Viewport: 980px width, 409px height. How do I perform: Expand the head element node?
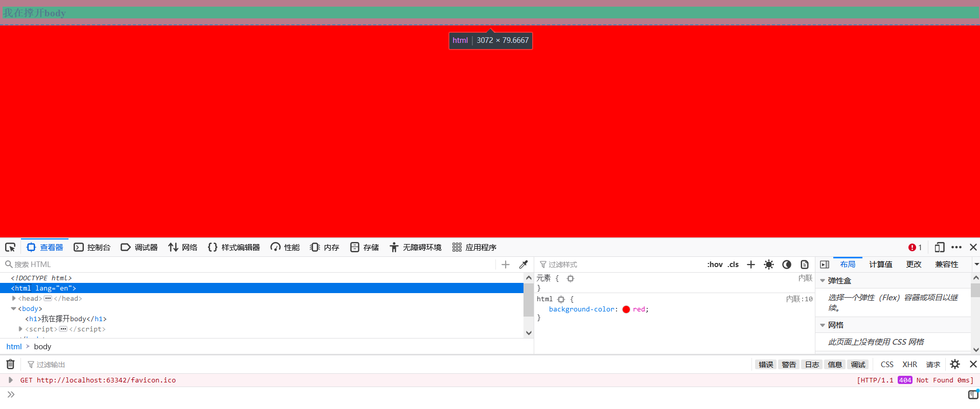click(x=14, y=298)
